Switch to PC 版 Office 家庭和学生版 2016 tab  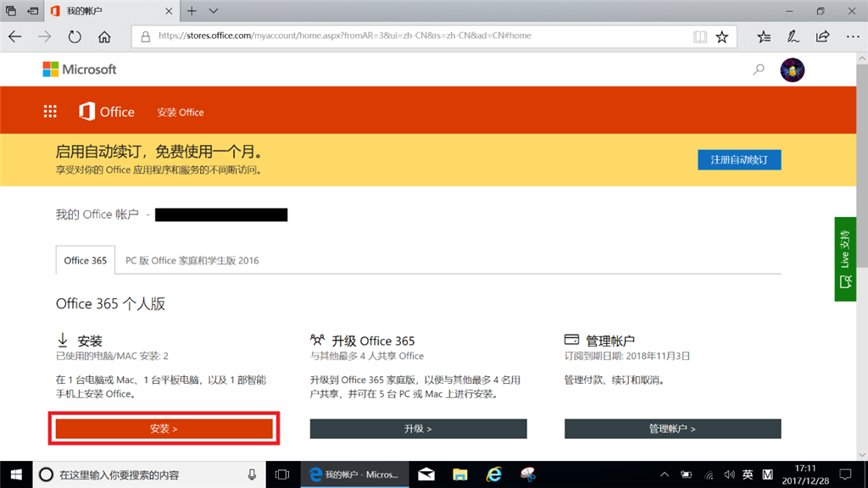coord(192,261)
